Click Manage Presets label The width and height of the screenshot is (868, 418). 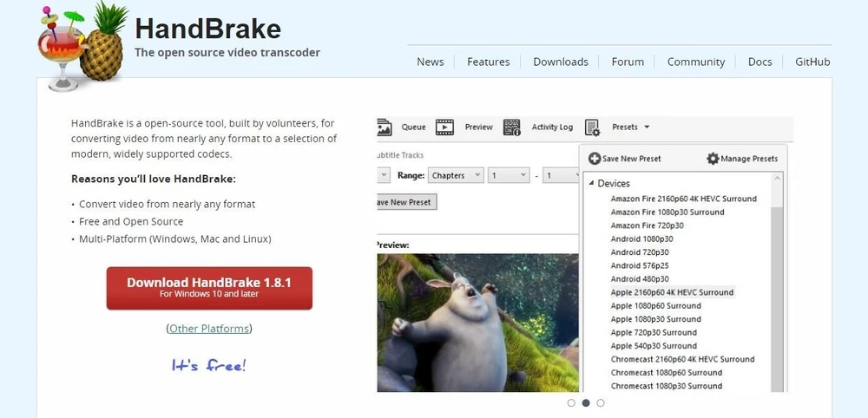[x=749, y=159]
